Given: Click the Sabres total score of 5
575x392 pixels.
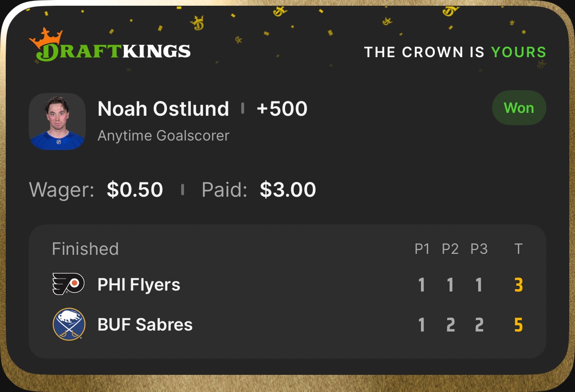Looking at the screenshot, I should (x=519, y=325).
